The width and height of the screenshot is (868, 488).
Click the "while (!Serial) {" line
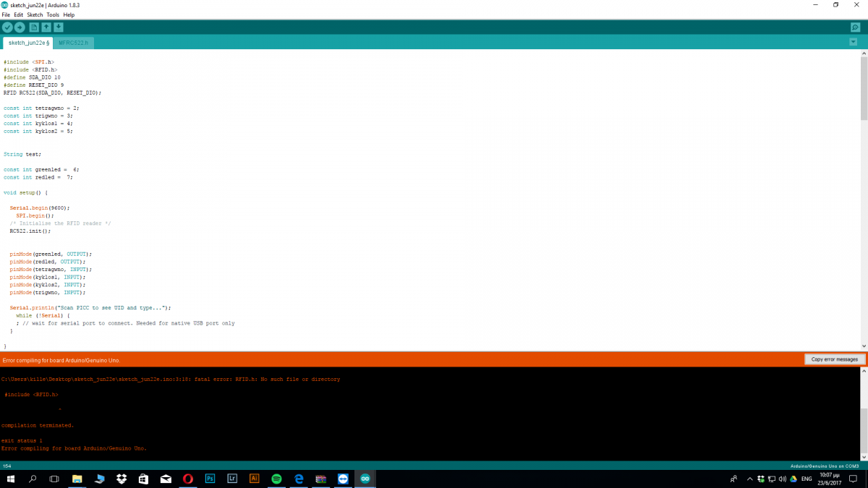[43, 315]
